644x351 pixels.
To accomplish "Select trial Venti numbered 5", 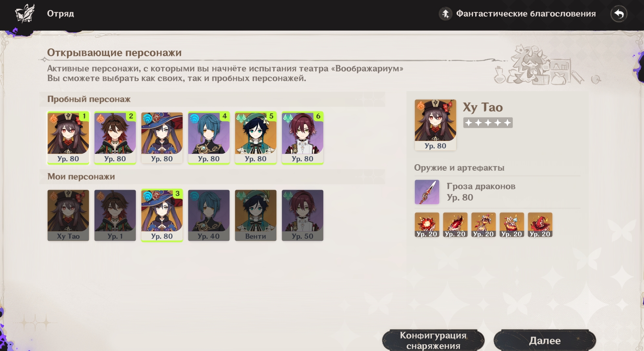I will [x=256, y=138].
